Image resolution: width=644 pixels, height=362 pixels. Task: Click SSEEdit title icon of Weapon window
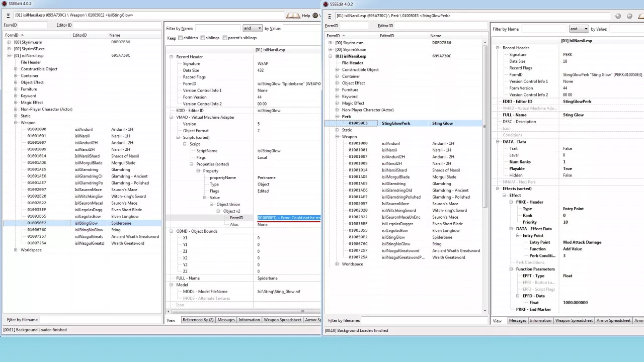coord(5,4)
